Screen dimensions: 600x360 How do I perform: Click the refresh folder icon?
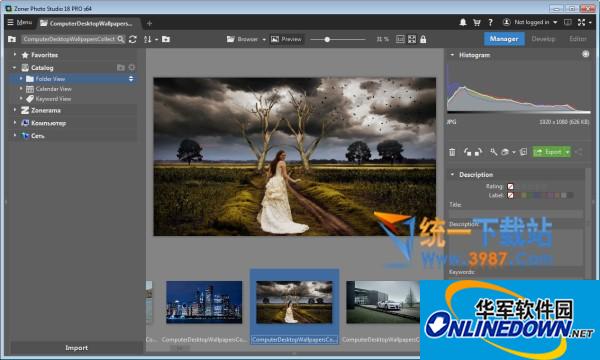(x=133, y=39)
